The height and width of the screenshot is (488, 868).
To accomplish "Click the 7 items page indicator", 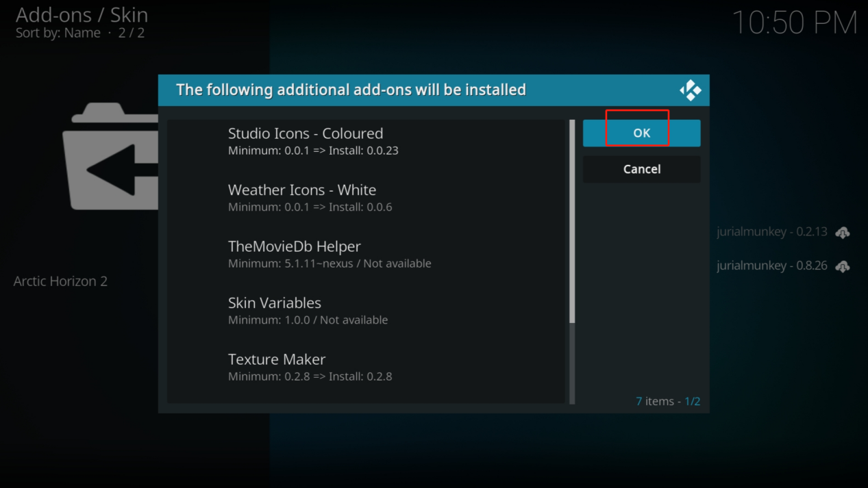I will [667, 401].
